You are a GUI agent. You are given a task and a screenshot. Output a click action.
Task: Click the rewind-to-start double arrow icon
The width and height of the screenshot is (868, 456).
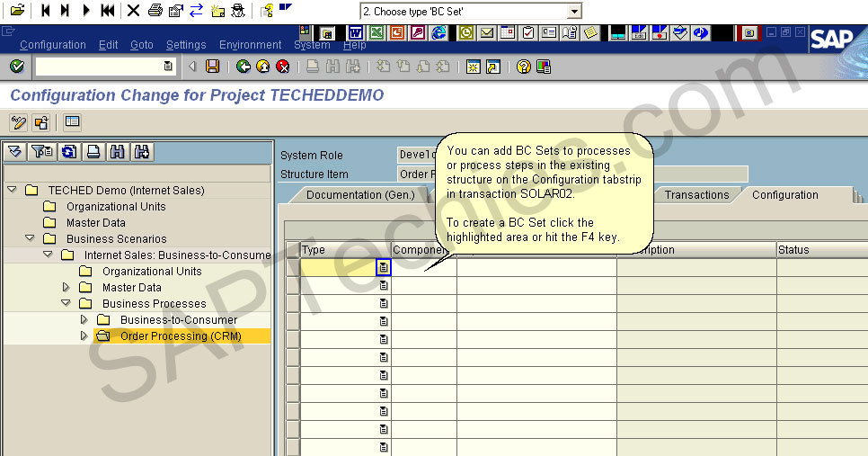108,10
